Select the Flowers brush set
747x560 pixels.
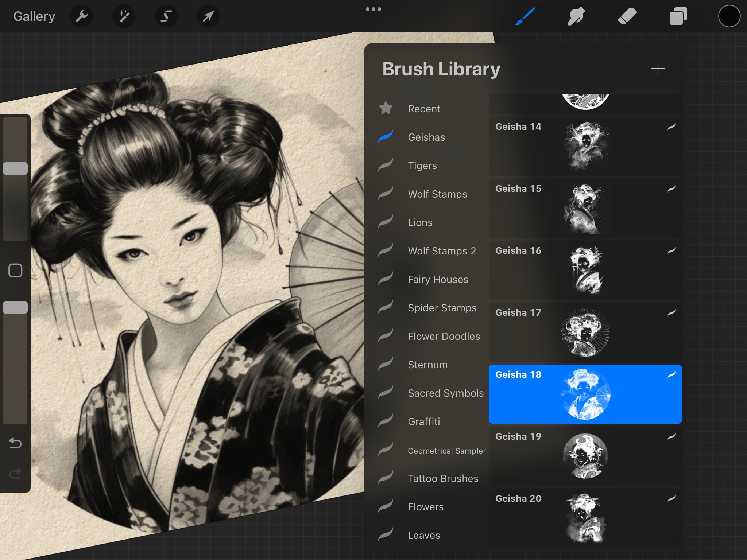click(426, 507)
